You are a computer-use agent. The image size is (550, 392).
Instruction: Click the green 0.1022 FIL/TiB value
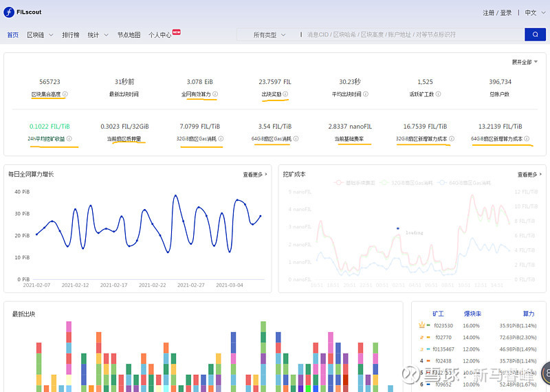49,127
